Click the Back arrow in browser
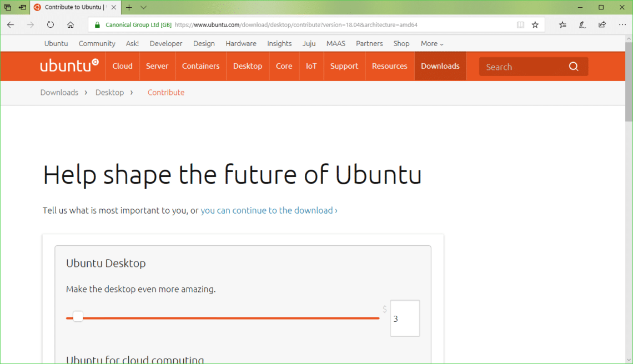 [x=11, y=25]
